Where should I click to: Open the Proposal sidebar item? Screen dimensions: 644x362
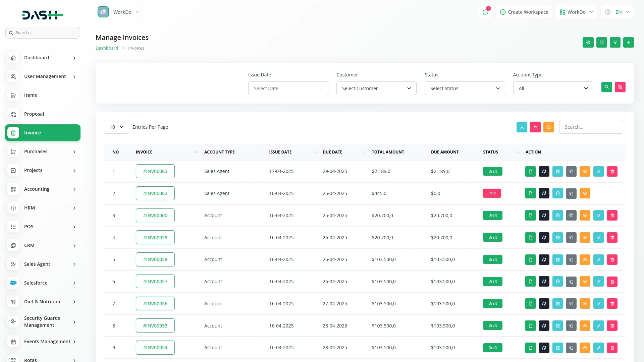tap(34, 114)
